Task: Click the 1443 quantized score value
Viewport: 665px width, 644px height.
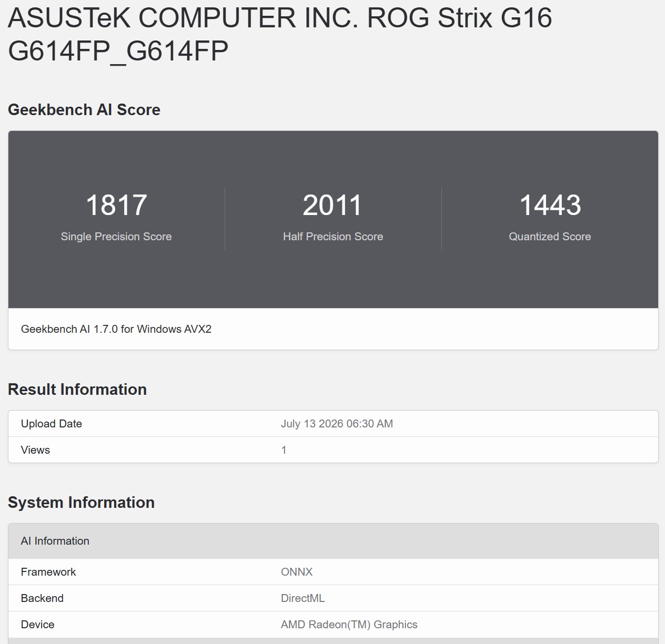Action: 550,205
